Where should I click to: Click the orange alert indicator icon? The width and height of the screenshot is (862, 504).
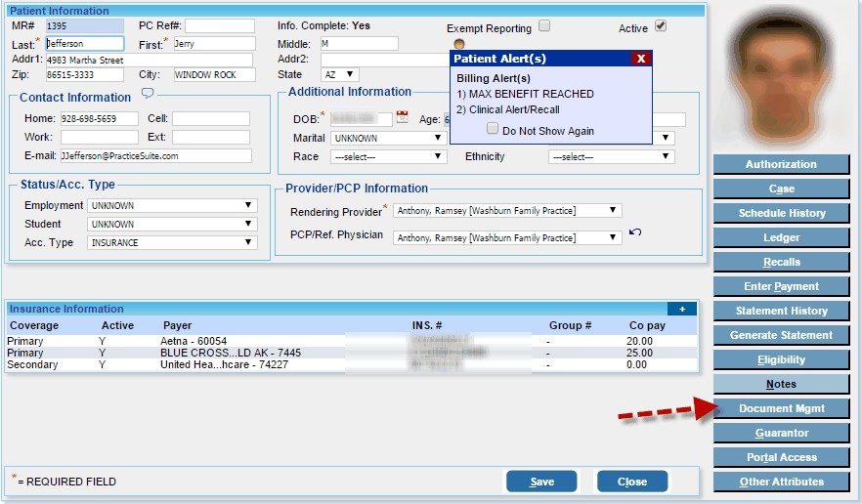(x=459, y=43)
